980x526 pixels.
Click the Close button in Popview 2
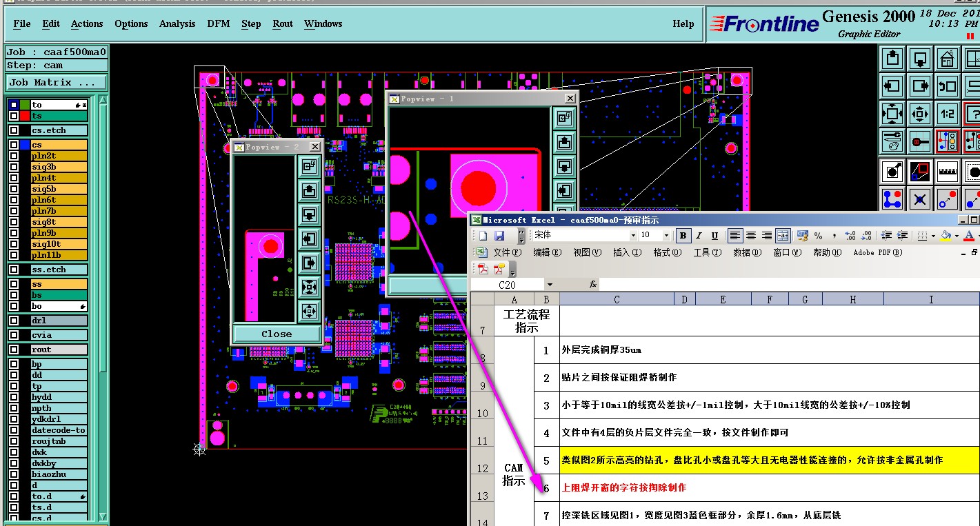(x=277, y=334)
